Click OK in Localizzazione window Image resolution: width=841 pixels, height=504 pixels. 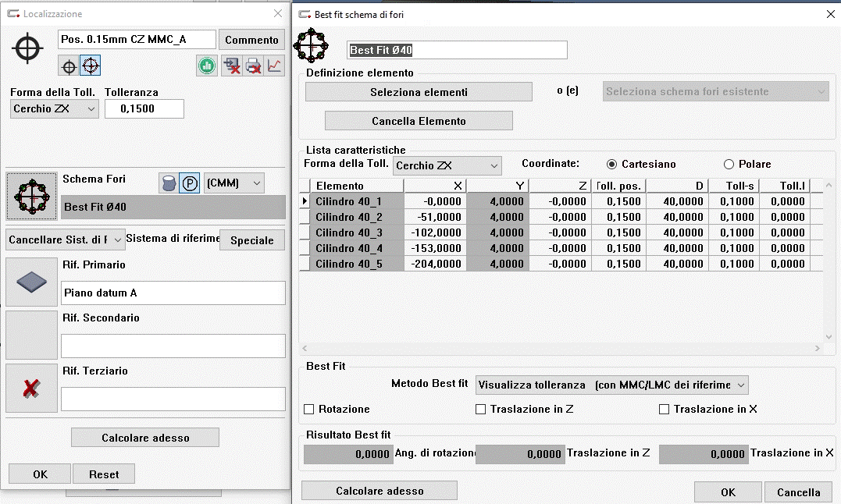coord(41,474)
